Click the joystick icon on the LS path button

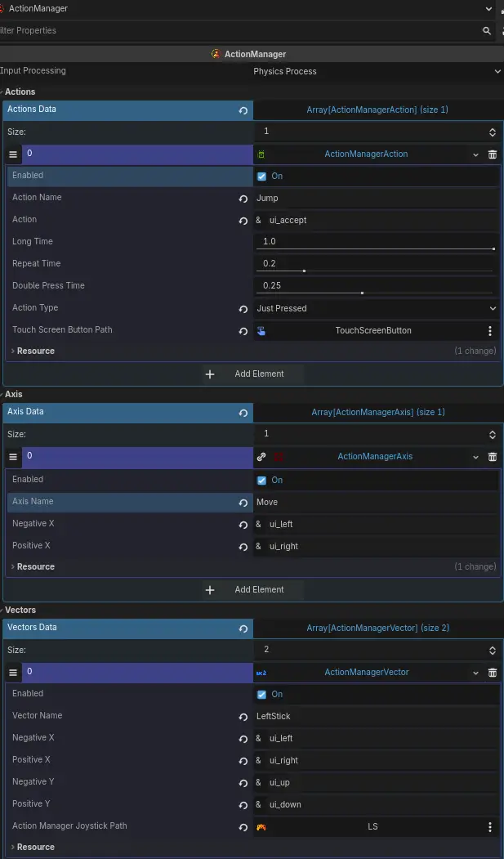[x=260, y=826]
